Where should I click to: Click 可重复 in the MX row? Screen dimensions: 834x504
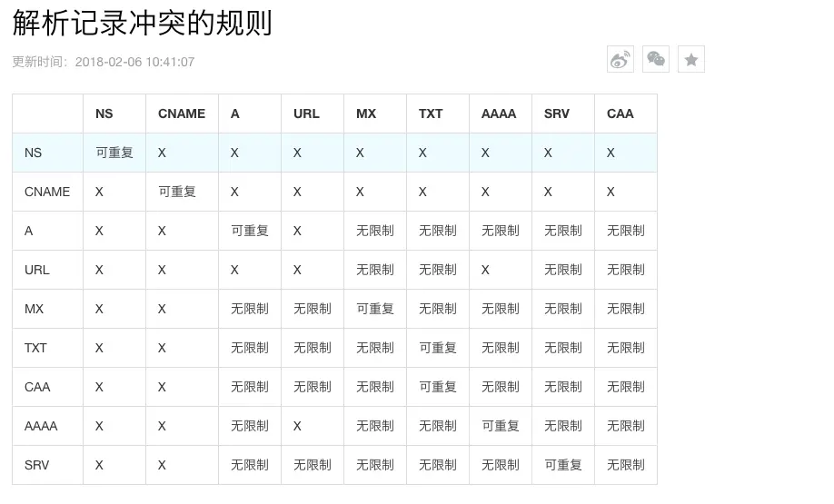point(375,309)
